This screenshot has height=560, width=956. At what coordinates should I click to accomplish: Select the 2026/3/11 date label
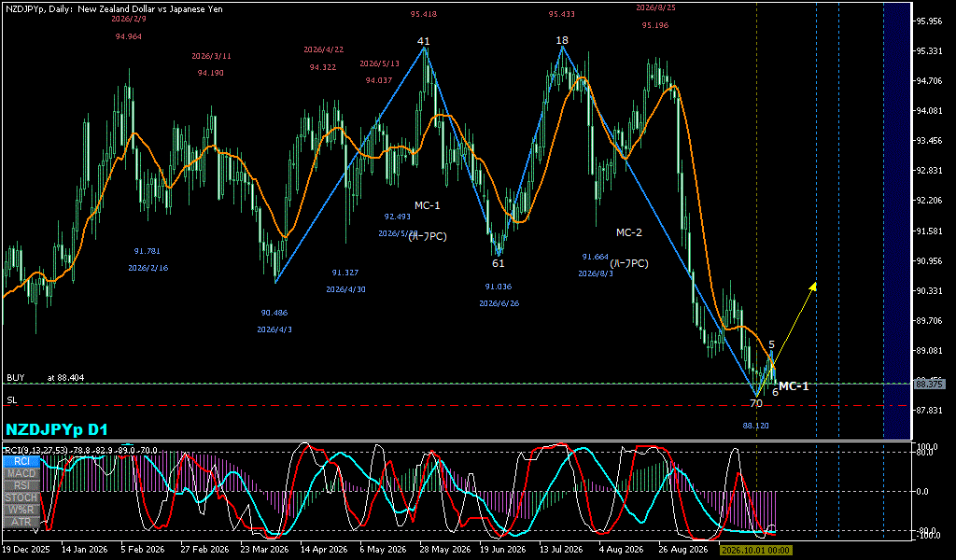coord(211,56)
